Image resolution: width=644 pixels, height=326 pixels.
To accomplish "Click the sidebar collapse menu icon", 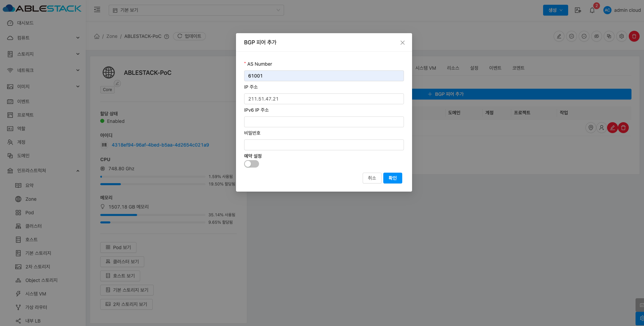I will (97, 10).
